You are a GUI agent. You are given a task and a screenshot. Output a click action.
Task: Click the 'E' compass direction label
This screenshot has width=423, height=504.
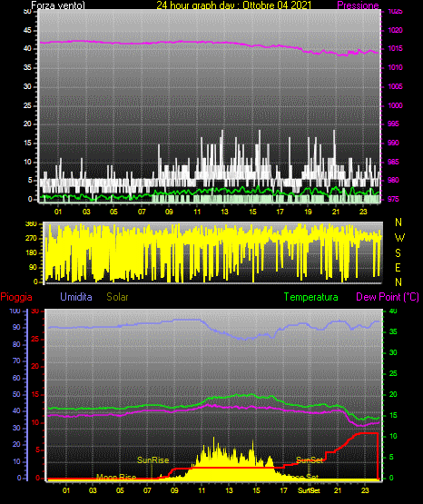398,267
